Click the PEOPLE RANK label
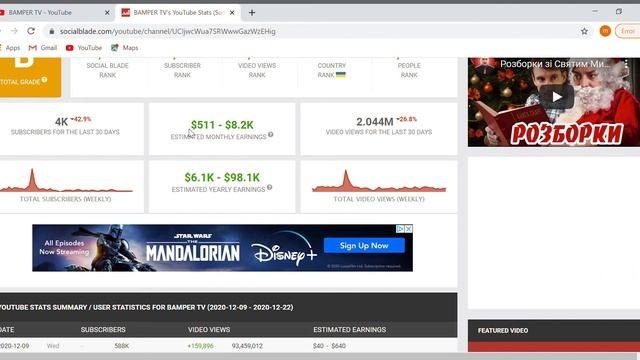This screenshot has width=640, height=360. [x=409, y=70]
